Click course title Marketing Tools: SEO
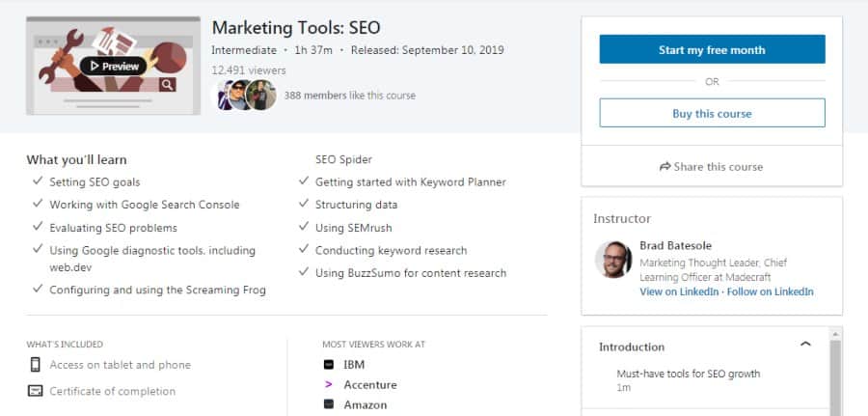The height and width of the screenshot is (416, 868). click(x=296, y=28)
